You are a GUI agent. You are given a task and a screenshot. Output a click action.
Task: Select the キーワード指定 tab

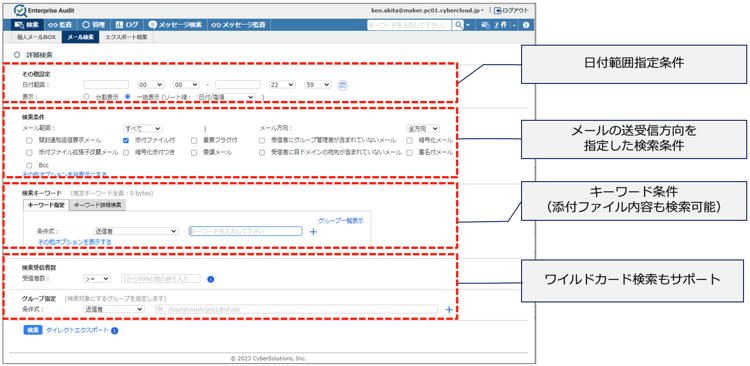click(46, 205)
